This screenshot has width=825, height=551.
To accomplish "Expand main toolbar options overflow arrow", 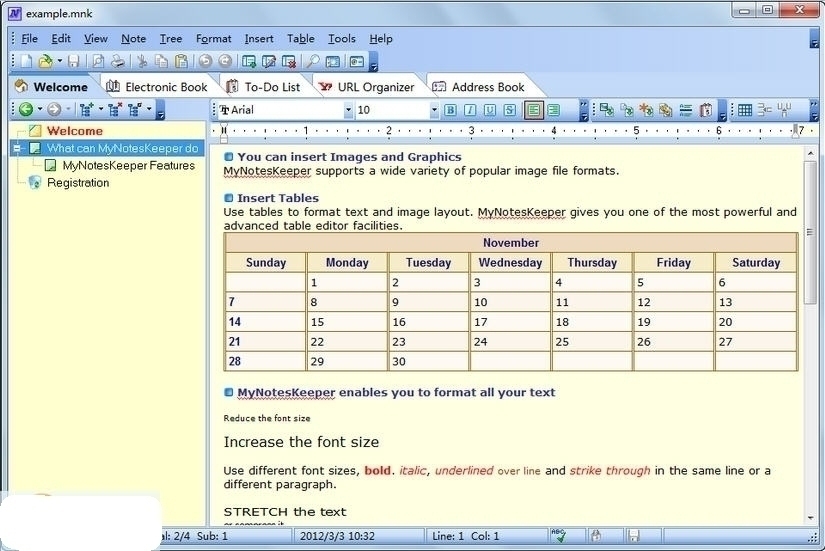I will tap(374, 62).
